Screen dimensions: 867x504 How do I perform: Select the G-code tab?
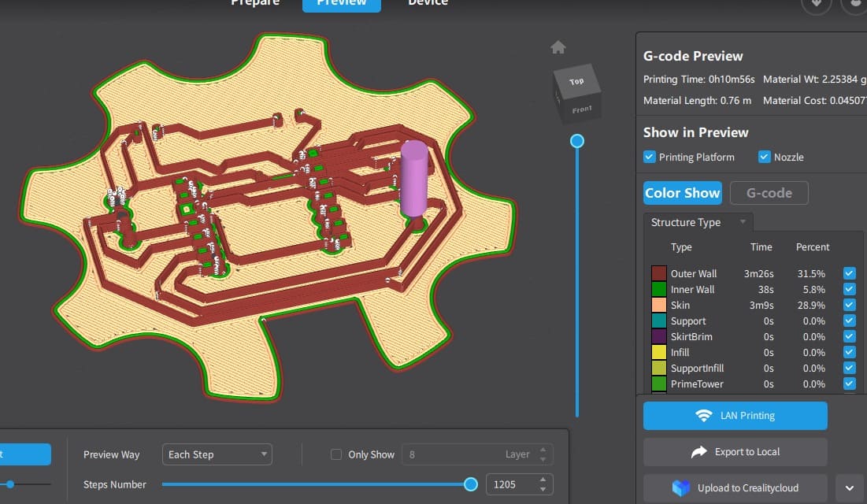pos(769,193)
